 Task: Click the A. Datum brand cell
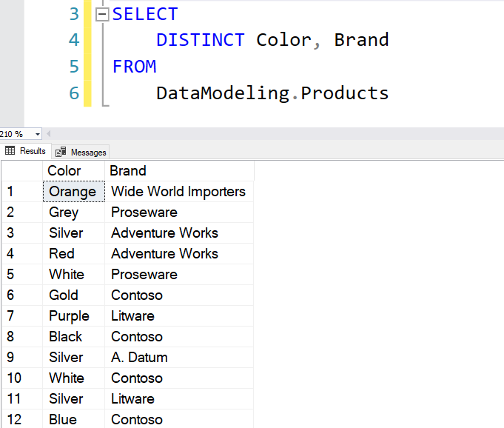[179, 357]
